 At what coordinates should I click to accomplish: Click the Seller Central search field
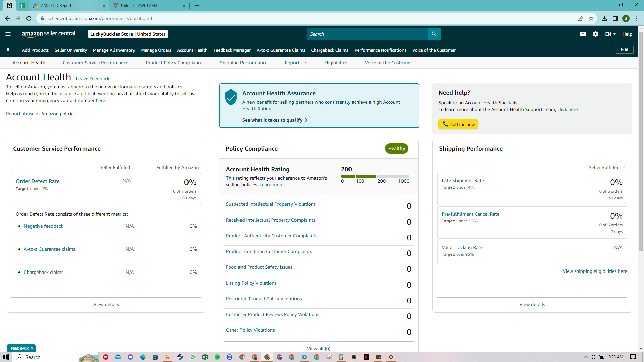point(367,34)
